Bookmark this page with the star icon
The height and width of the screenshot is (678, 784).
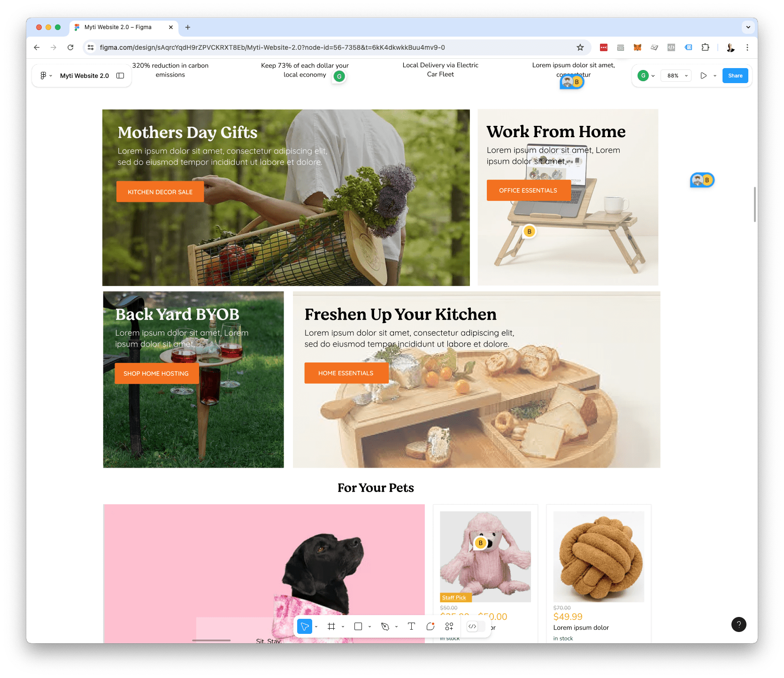(x=580, y=47)
